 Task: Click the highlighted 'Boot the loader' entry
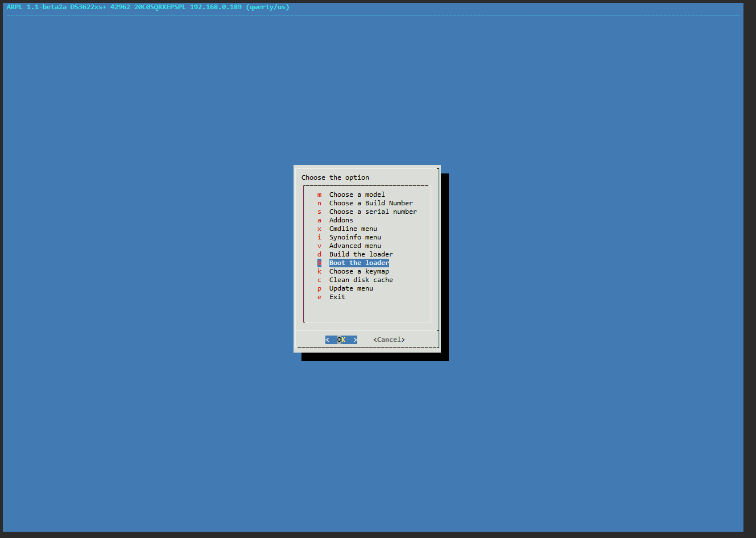(x=359, y=263)
